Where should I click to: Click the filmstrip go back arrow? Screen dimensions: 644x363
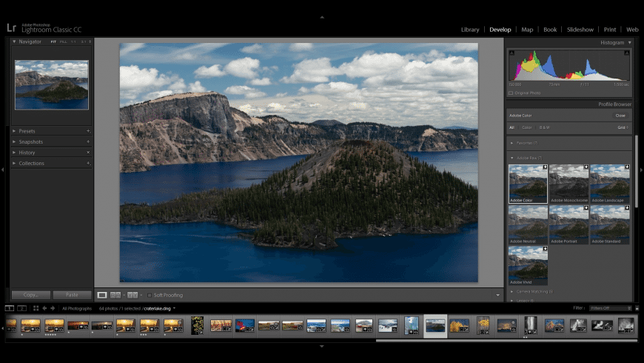pos(44,307)
